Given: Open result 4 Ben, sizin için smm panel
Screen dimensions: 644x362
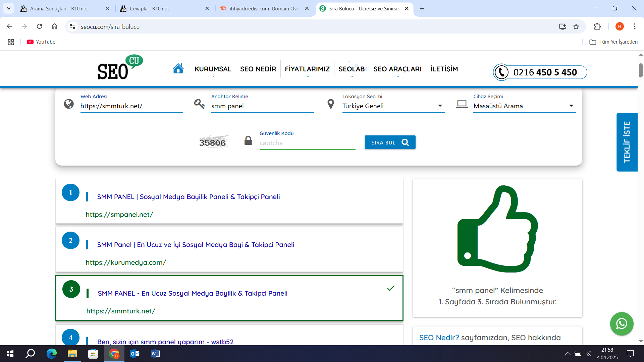Looking at the screenshot, I should (165, 342).
